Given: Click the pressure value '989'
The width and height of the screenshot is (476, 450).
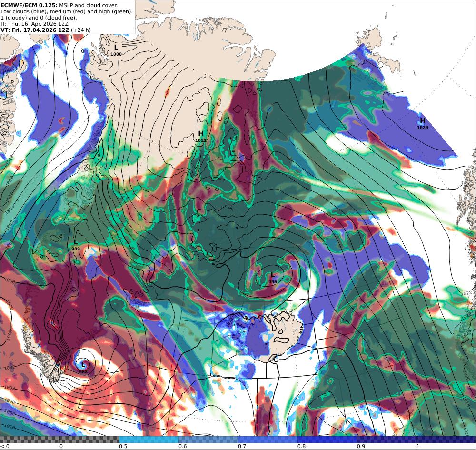Looking at the screenshot, I should 76,249.
